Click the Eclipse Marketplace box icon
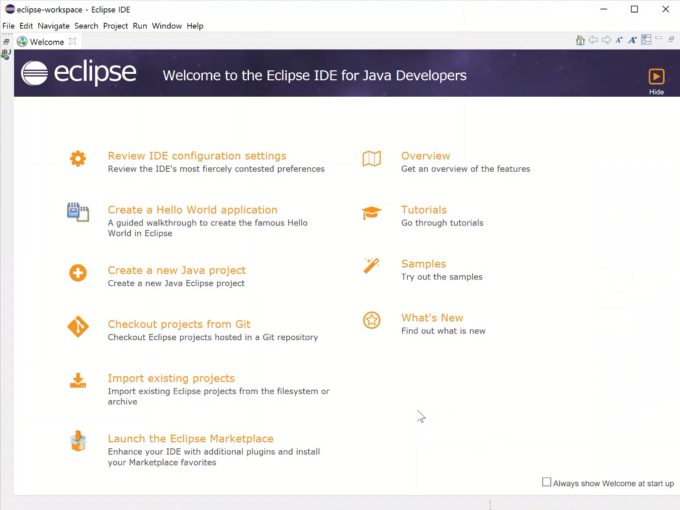This screenshot has height=510, width=680. click(78, 441)
